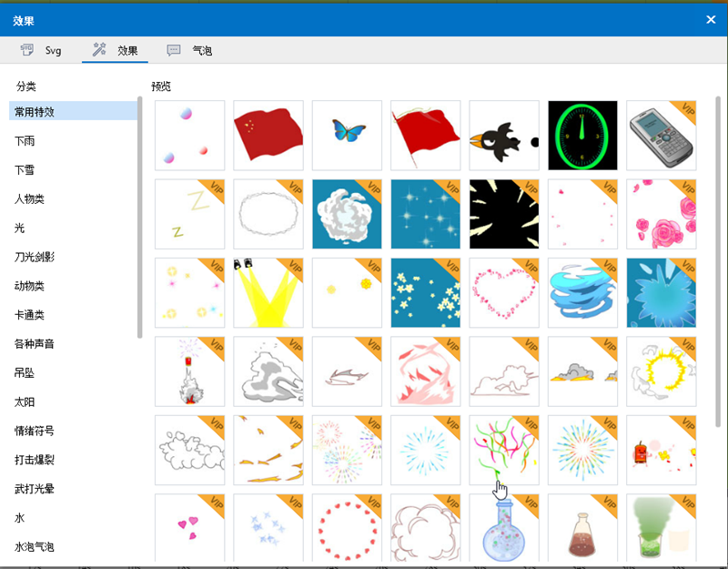Screen dimensions: 728x569
Task: Click the category list scrollbar
Action: [140, 218]
